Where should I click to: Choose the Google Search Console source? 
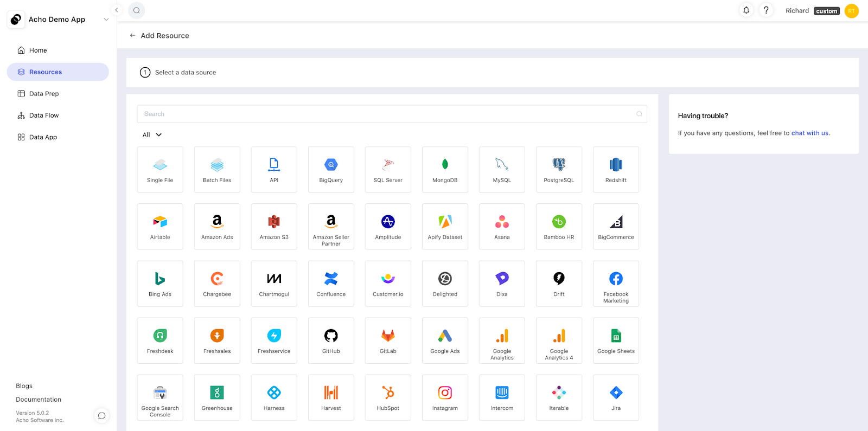(x=160, y=397)
